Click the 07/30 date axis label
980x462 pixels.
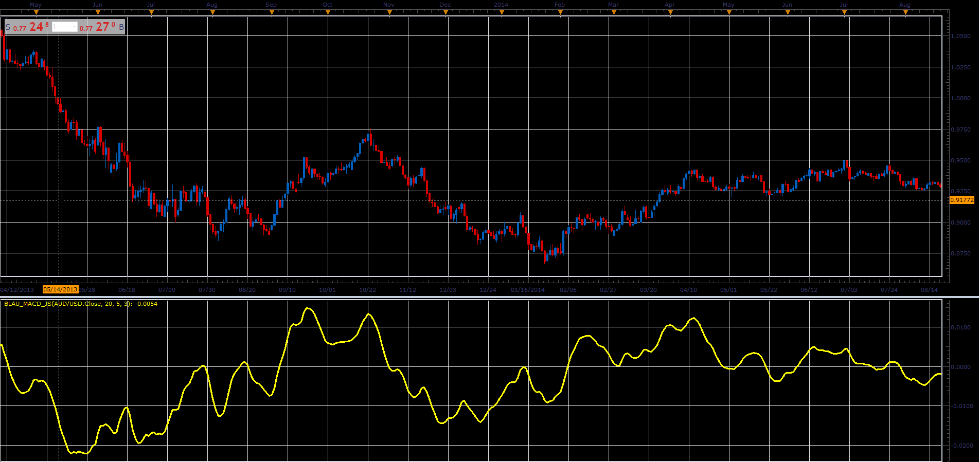click(207, 290)
